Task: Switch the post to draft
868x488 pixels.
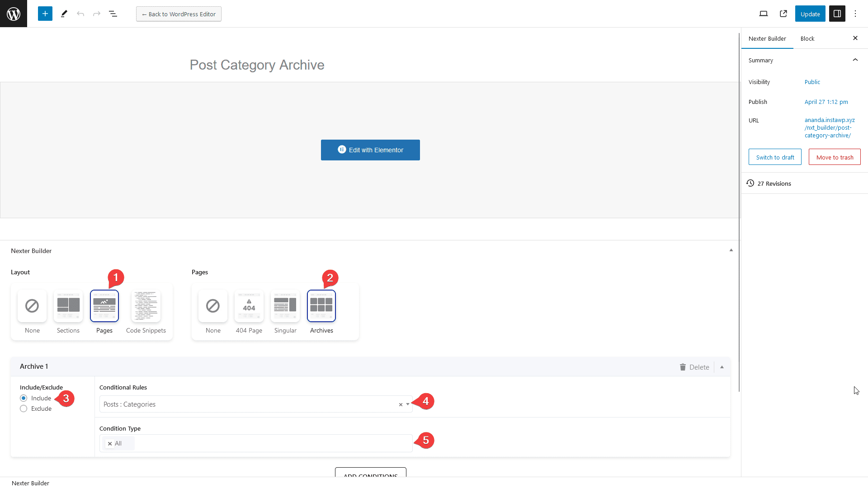Action: [x=775, y=157]
